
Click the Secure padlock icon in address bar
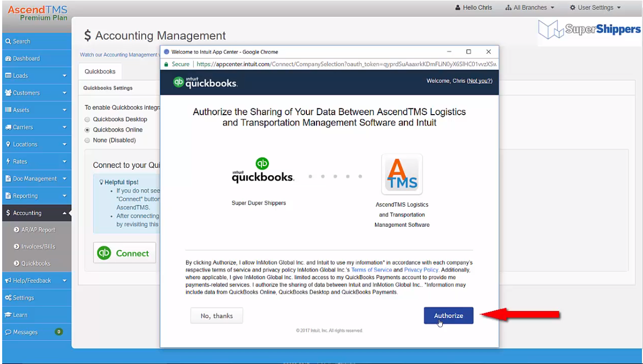coord(166,64)
